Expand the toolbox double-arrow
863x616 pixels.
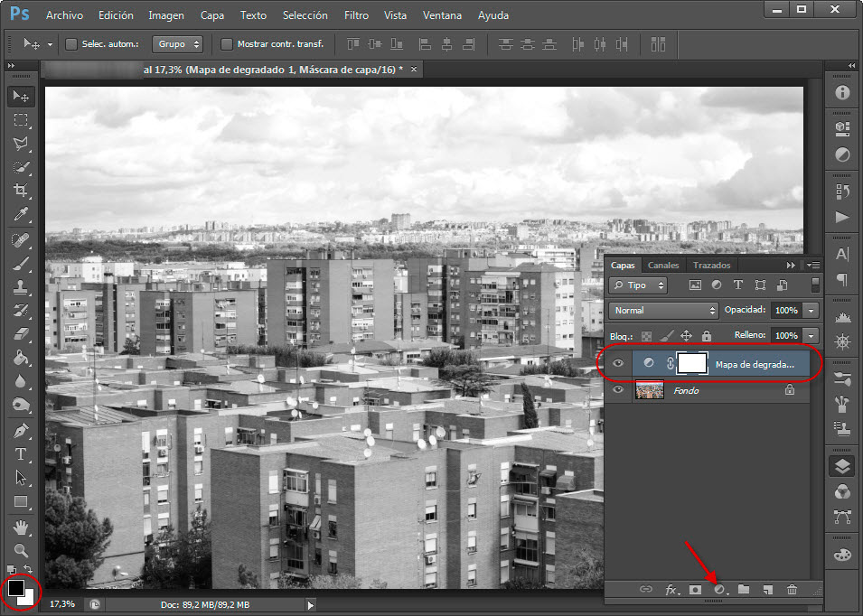(11, 65)
